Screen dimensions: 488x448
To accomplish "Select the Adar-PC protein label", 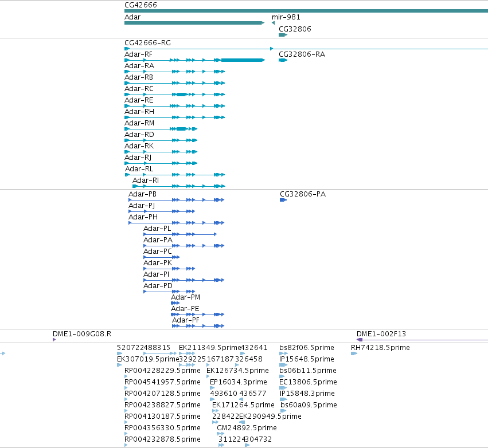I will pos(158,251).
